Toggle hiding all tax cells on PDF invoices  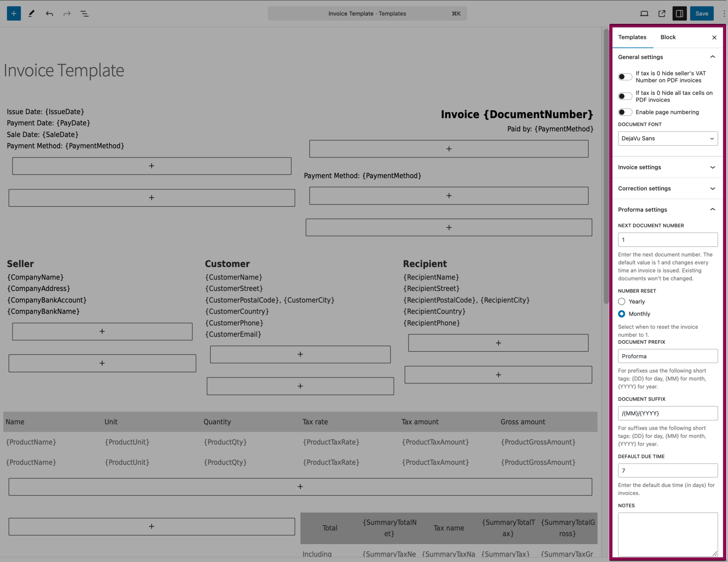[625, 96]
